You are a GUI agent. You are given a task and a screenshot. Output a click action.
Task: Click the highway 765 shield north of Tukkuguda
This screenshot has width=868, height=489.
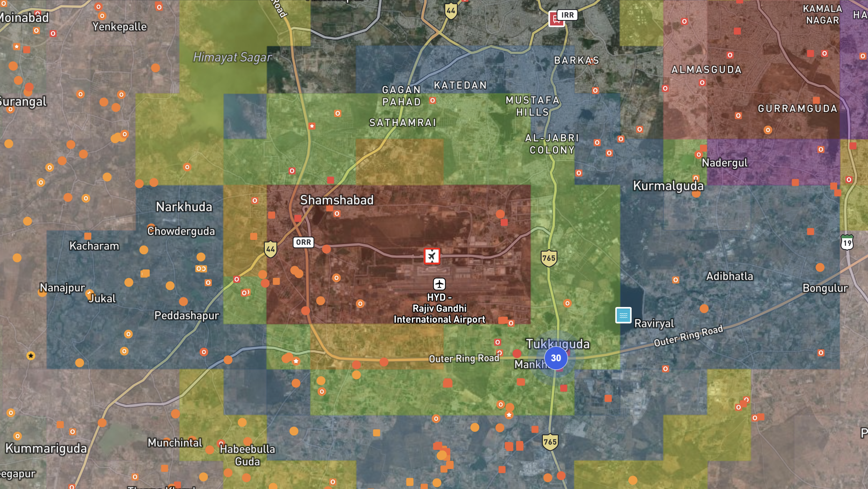(x=549, y=258)
